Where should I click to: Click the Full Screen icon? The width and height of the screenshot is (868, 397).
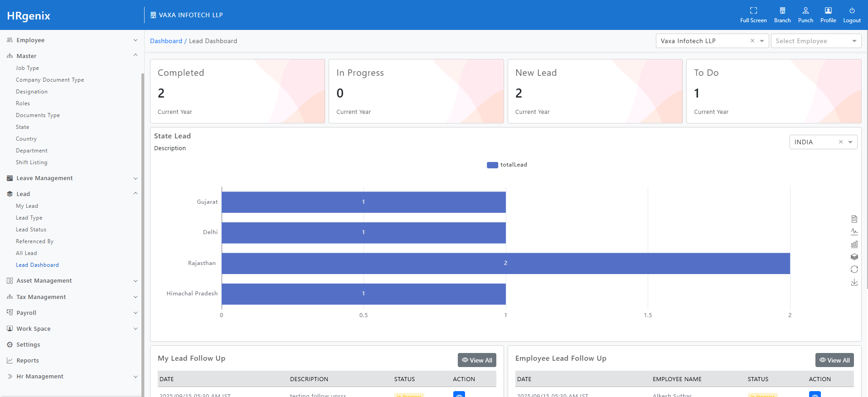pyautogui.click(x=753, y=10)
